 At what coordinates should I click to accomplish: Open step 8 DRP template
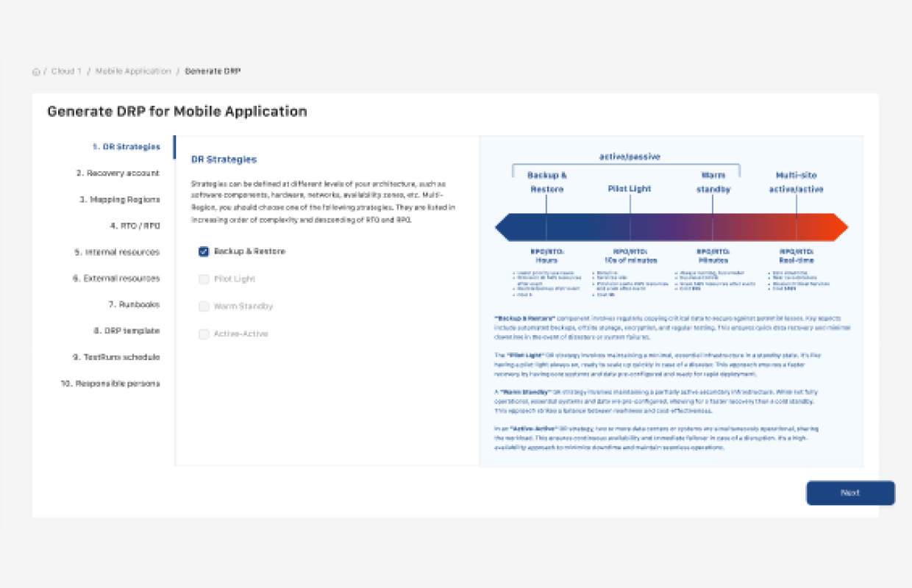point(127,331)
